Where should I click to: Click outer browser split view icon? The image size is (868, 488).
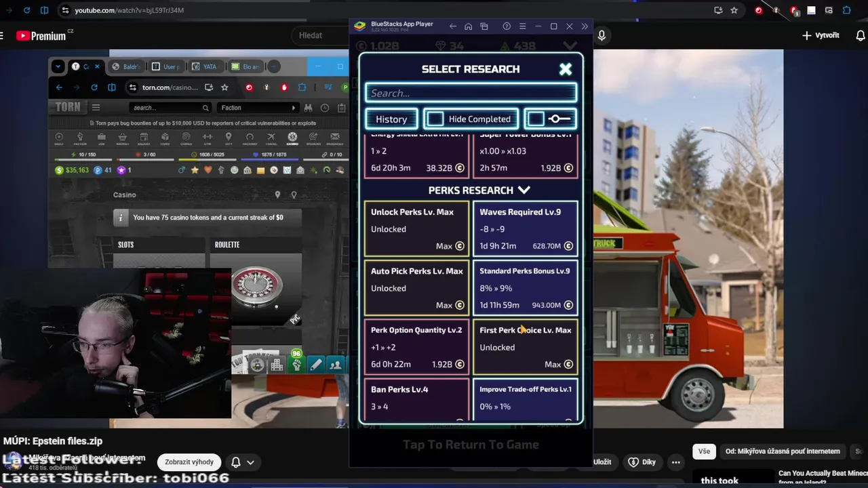click(44, 10)
